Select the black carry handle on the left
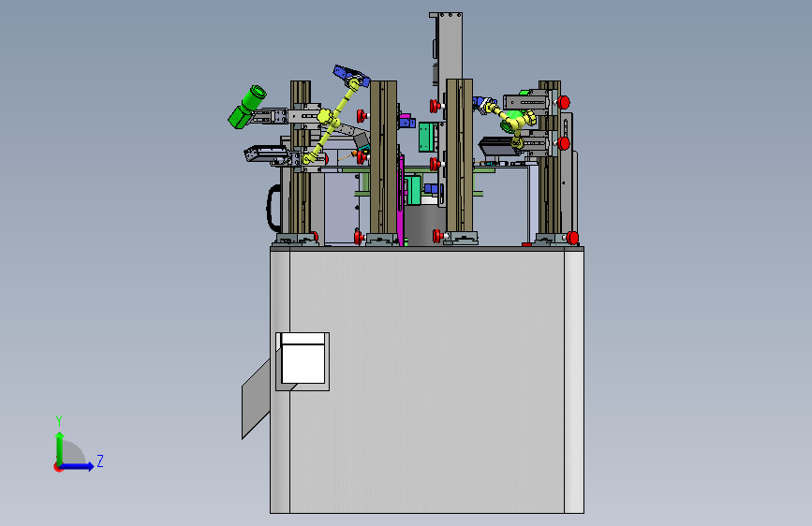 pos(273,208)
